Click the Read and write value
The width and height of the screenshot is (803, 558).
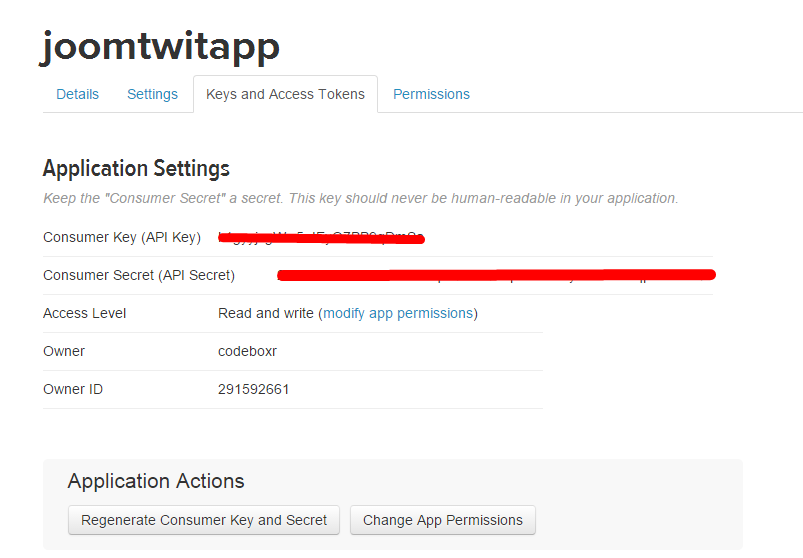(x=266, y=313)
